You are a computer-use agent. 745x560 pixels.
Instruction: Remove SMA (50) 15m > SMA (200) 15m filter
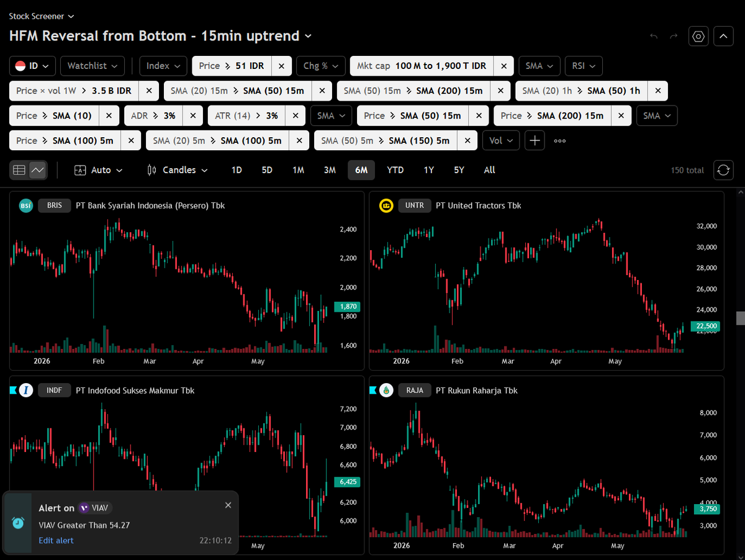point(500,91)
